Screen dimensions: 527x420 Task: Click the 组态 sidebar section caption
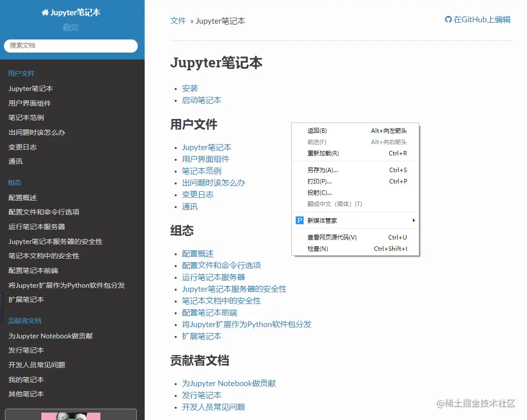click(15, 183)
